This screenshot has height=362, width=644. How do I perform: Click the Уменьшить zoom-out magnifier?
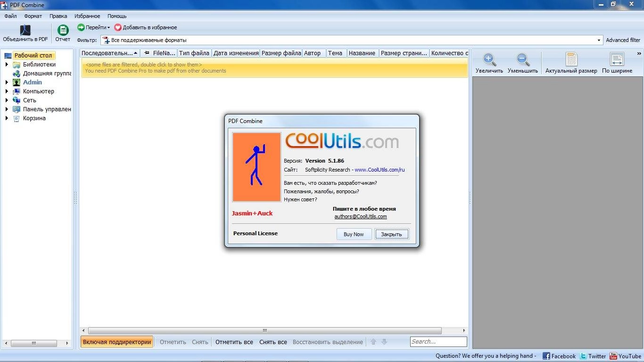pos(523,59)
